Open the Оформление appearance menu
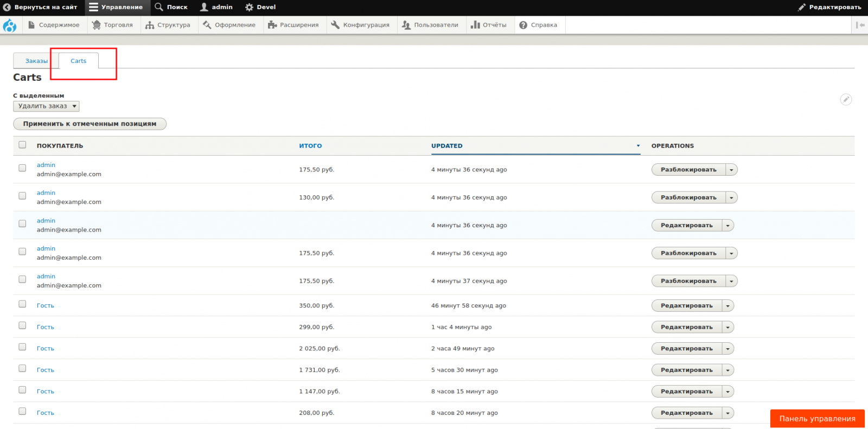 coord(229,25)
